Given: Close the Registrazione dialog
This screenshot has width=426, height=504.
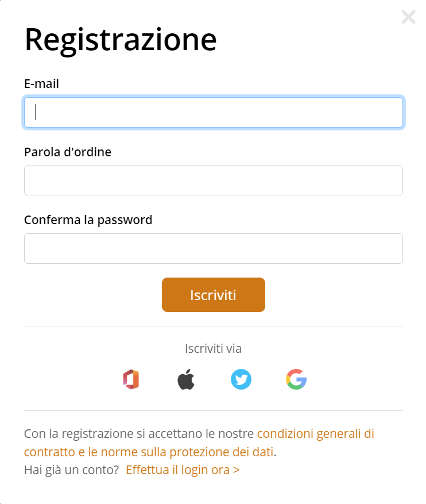Looking at the screenshot, I should coord(408,17).
